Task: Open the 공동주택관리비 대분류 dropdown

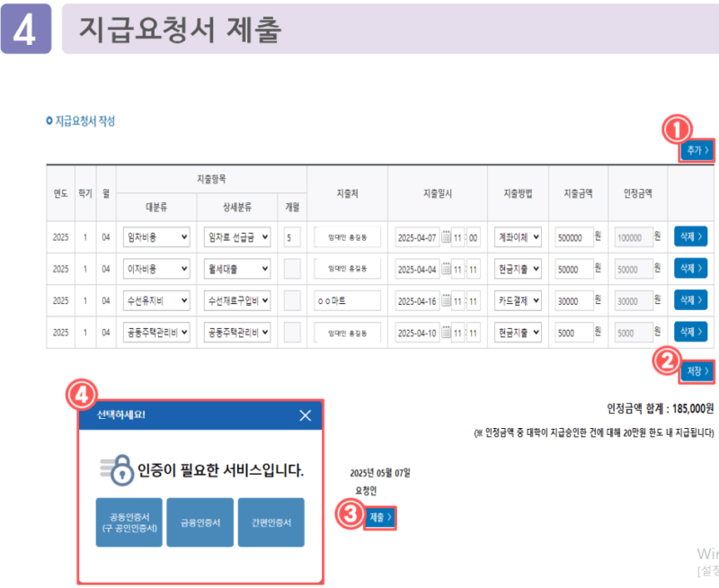Action: coord(156,332)
